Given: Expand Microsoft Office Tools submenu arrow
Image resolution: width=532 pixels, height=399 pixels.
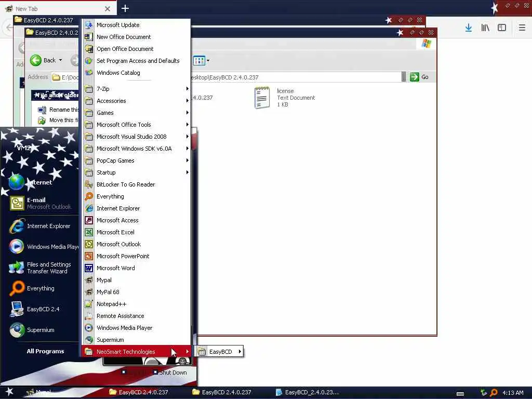Looking at the screenshot, I should pyautogui.click(x=187, y=125).
